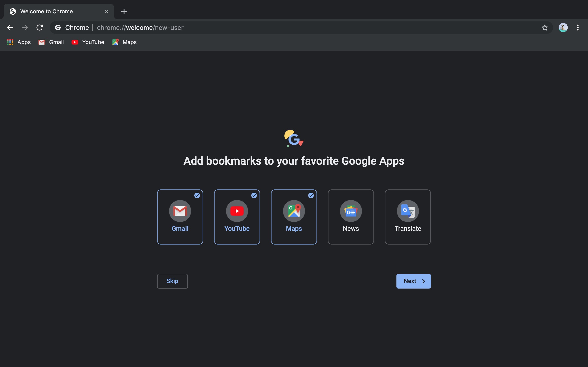Select the YouTube app card icon
Viewport: 588px width, 367px height.
pyautogui.click(x=237, y=211)
